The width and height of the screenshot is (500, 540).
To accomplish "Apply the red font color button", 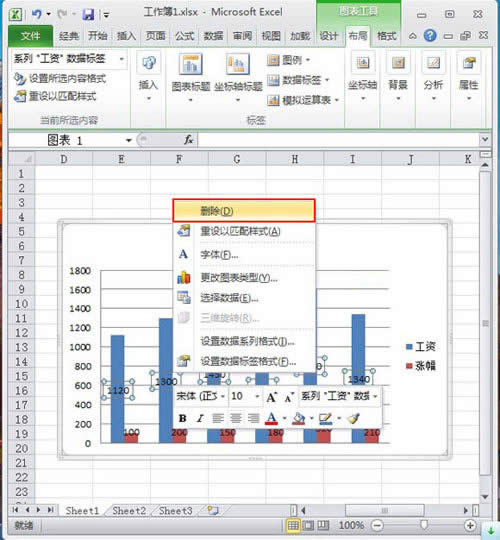I will (271, 418).
